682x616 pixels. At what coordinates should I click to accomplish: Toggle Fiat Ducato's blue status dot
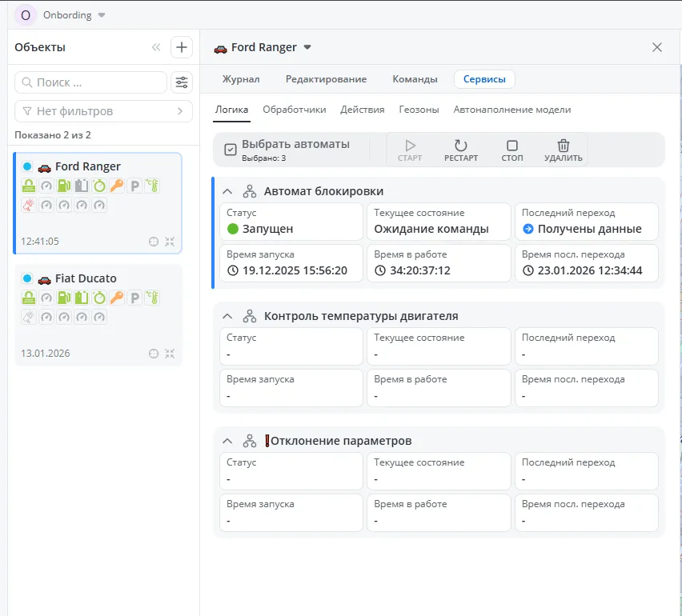pyautogui.click(x=27, y=278)
